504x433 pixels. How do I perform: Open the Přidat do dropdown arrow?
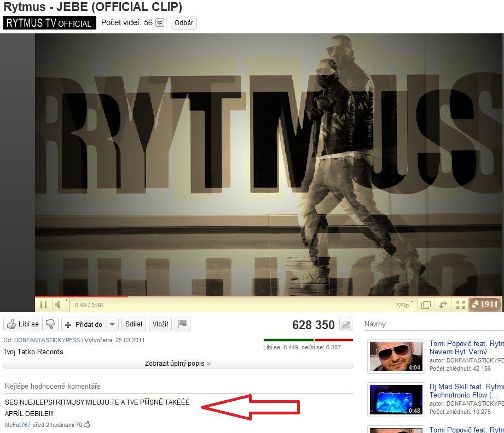tap(112, 325)
